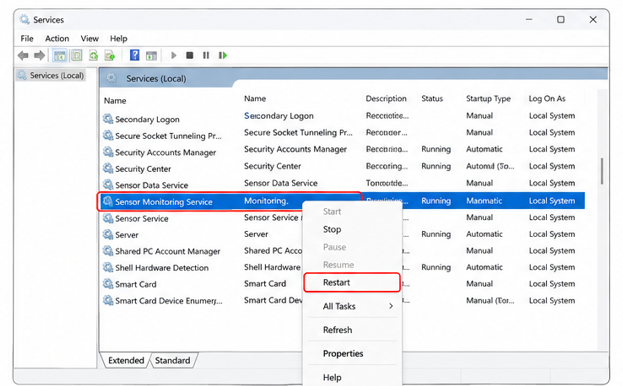Image resolution: width=623 pixels, height=386 pixels.
Task: Click gear icon beside Smart Card Device Enumeration
Action: 108,300
